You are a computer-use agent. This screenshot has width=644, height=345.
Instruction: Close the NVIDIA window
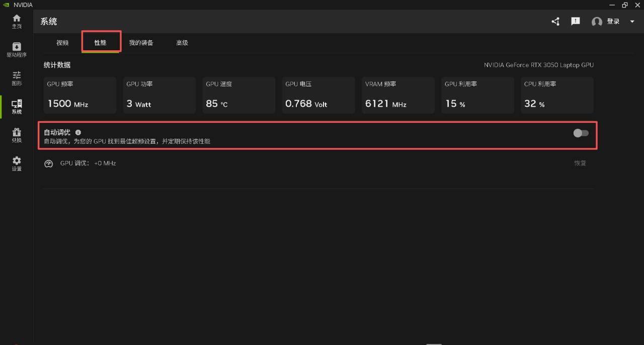(x=637, y=5)
